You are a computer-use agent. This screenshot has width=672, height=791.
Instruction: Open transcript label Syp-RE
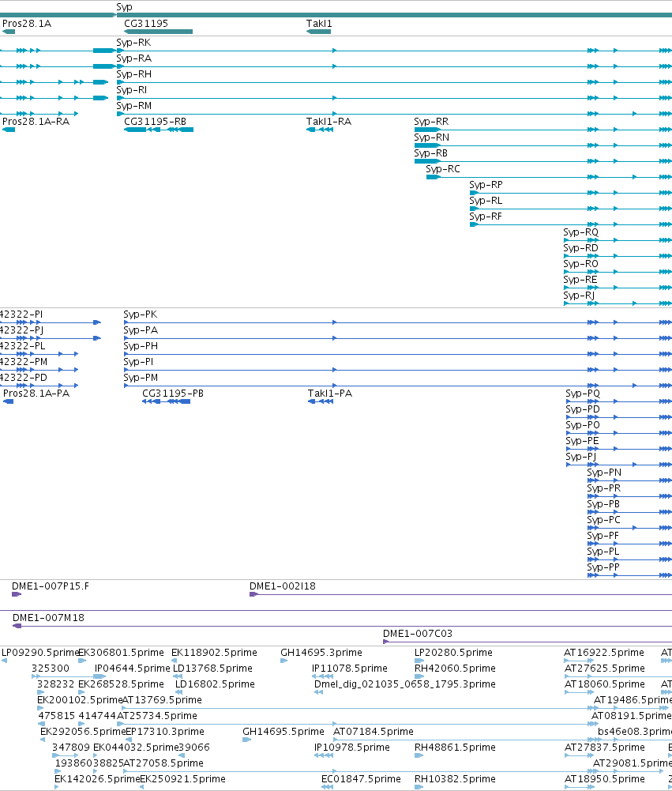[x=580, y=280]
